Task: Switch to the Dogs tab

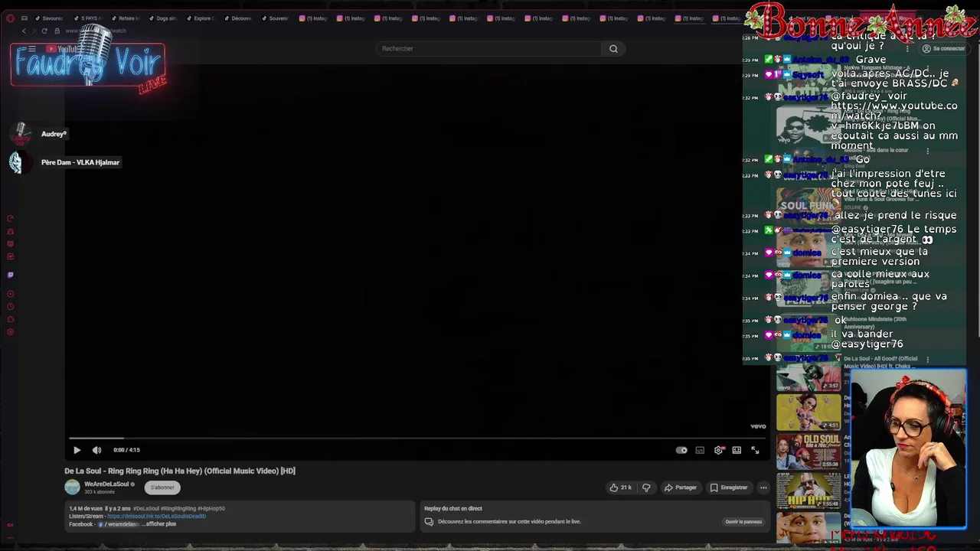Action: pyautogui.click(x=163, y=18)
